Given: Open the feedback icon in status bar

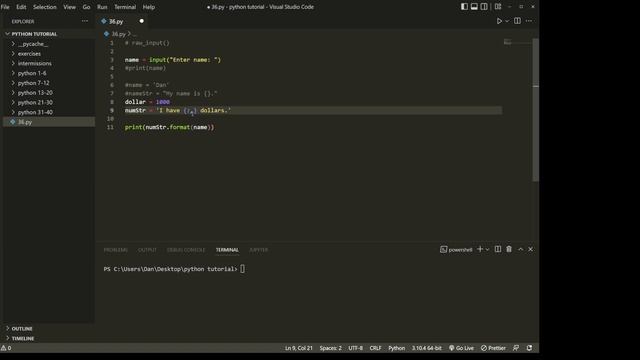Looking at the screenshot, I should 516,348.
